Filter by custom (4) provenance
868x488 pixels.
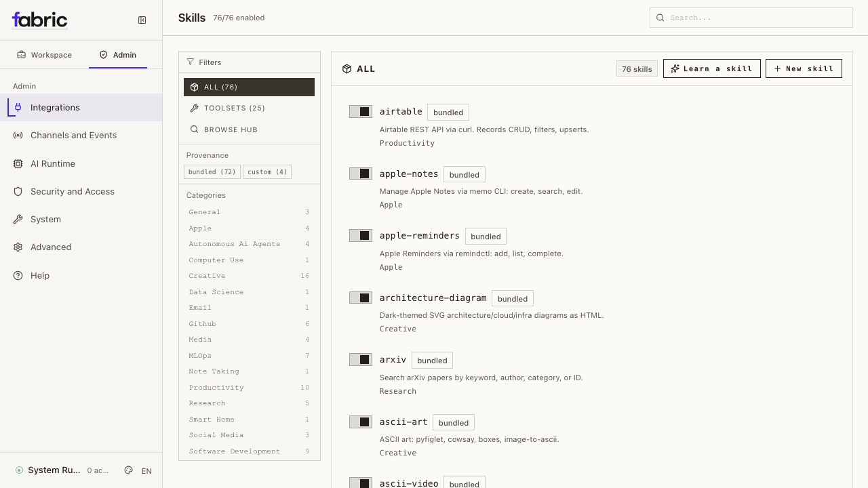point(267,171)
